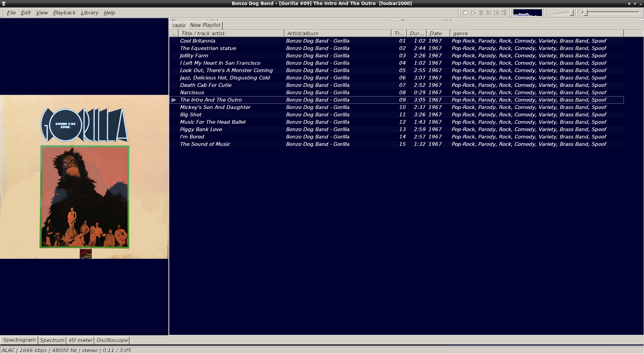Click the playing-status column header
This screenshot has height=354, width=644.
(174, 34)
